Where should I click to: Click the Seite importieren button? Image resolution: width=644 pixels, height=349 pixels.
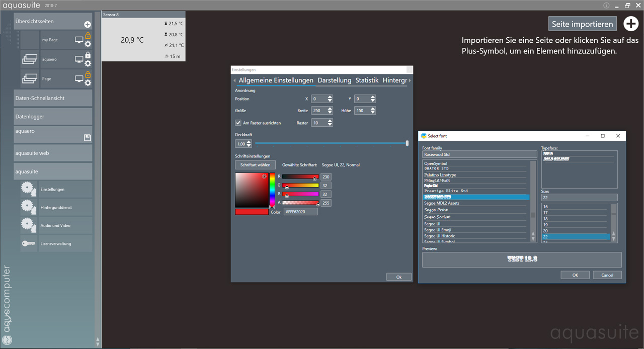click(583, 24)
